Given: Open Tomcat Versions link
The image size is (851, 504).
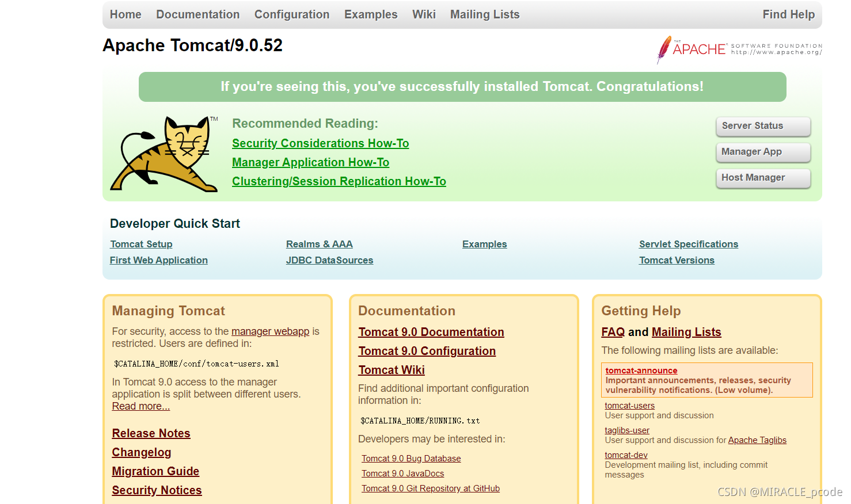Looking at the screenshot, I should tap(677, 260).
